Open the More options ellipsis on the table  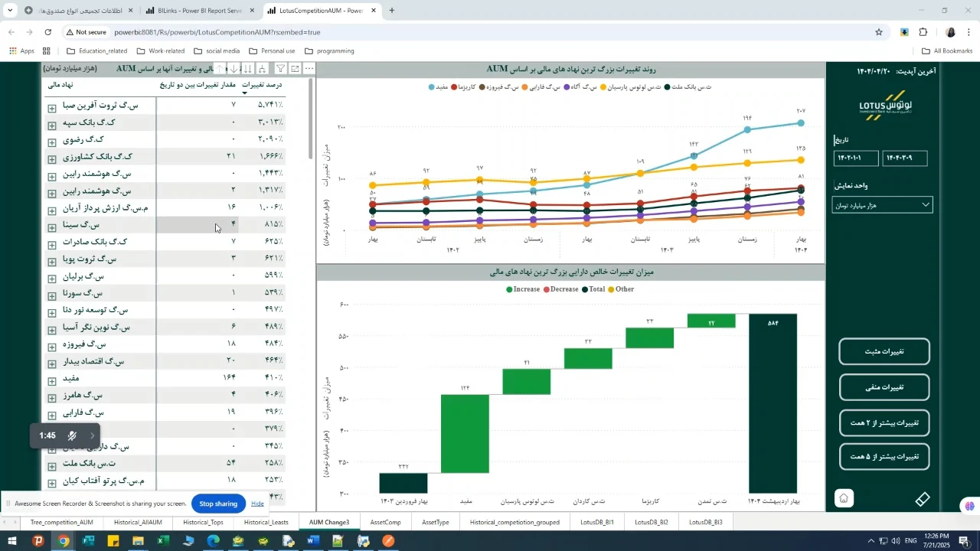(x=309, y=69)
